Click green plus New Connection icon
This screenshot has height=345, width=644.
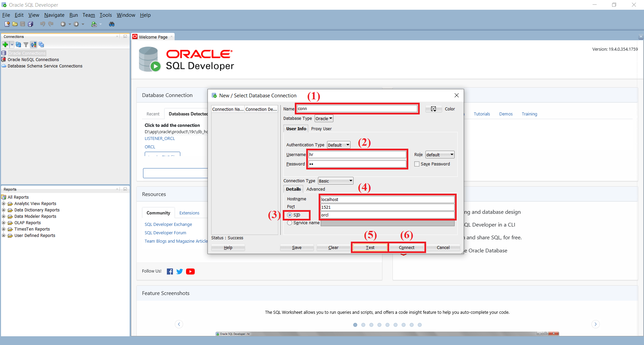point(5,45)
